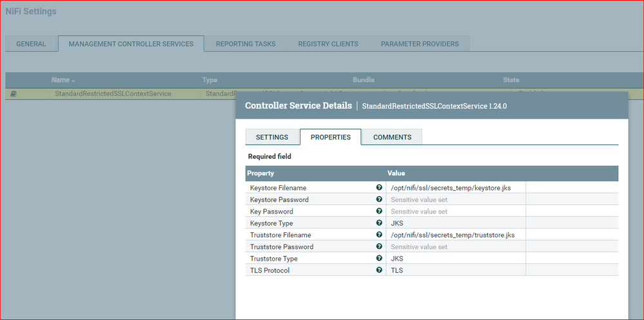Open help icon for TLS Protocol
This screenshot has width=644, height=320.
tap(379, 270)
